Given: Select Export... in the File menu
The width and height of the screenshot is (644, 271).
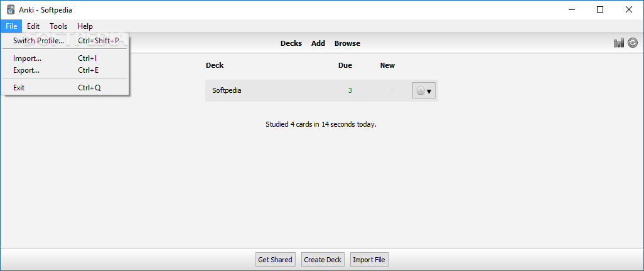Looking at the screenshot, I should click(x=65, y=70).
